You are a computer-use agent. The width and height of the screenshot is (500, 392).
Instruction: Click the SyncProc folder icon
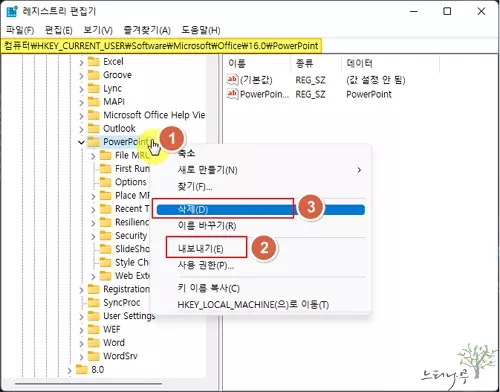point(94,302)
